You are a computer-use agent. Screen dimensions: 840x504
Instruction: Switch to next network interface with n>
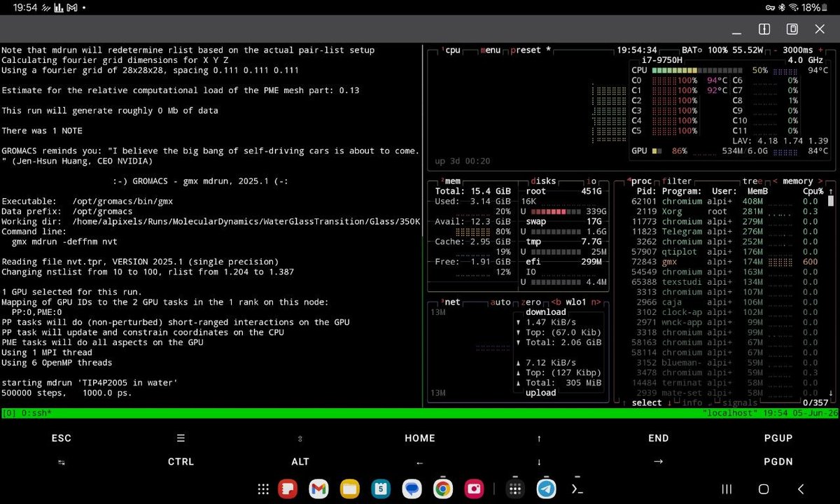point(597,302)
